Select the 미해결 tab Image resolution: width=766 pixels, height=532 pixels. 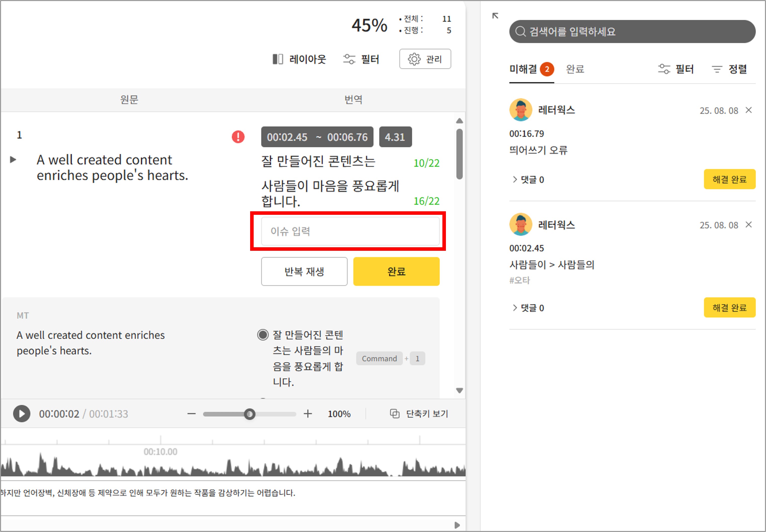523,69
